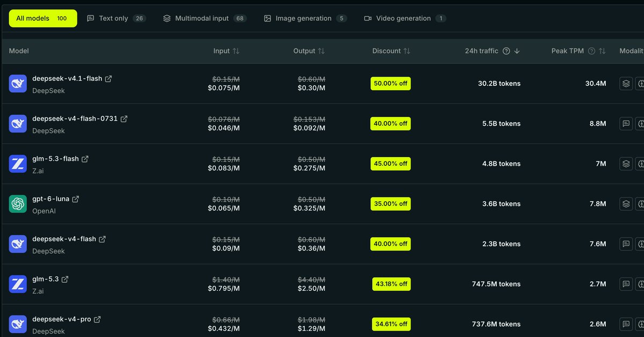
Task: Click DeepSeek logo in the deepseek-v4-flash row
Action: [18, 244]
